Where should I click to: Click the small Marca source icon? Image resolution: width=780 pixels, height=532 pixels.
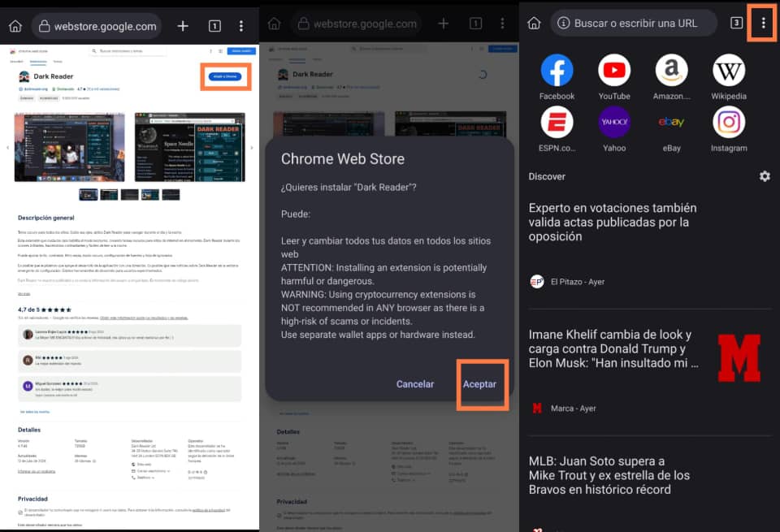[537, 409]
